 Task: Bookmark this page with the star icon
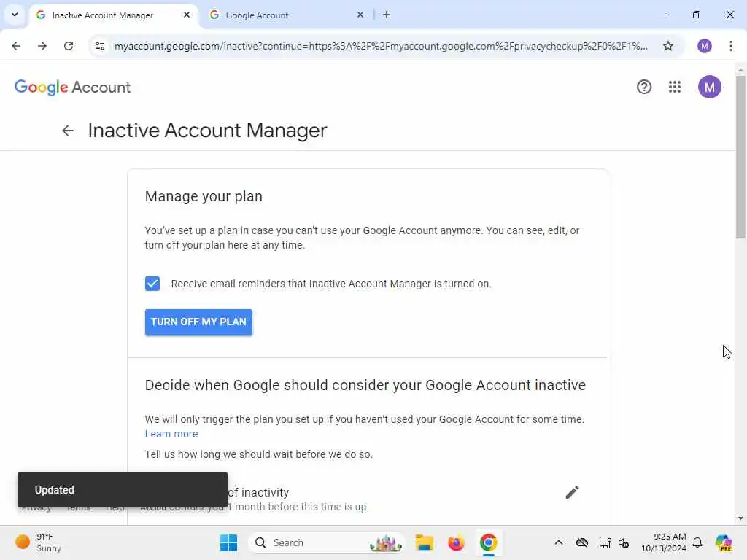668,46
